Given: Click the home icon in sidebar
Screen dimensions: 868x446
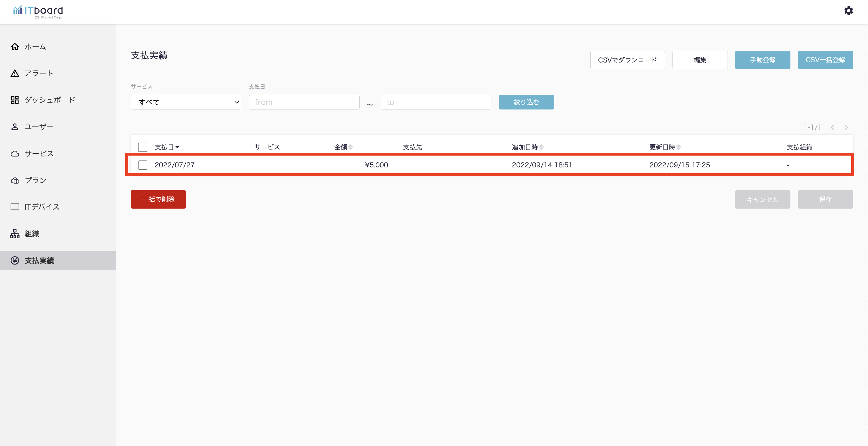Looking at the screenshot, I should point(15,46).
